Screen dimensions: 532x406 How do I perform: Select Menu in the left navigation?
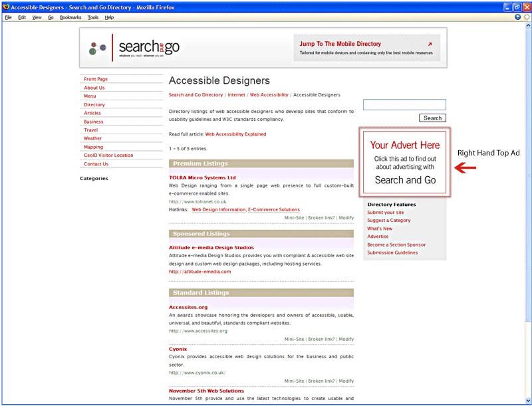[90, 96]
